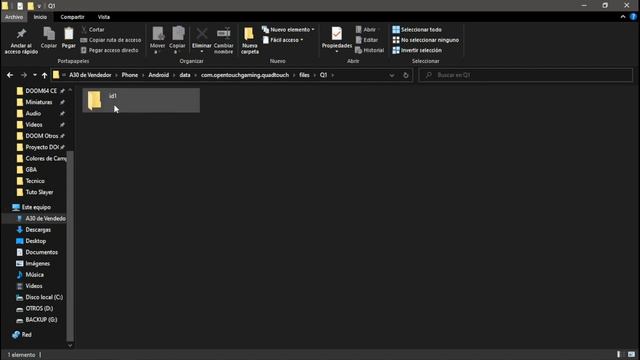640x360 pixels.
Task: Open DOOM64 CE in quick access
Action: pyautogui.click(x=41, y=91)
